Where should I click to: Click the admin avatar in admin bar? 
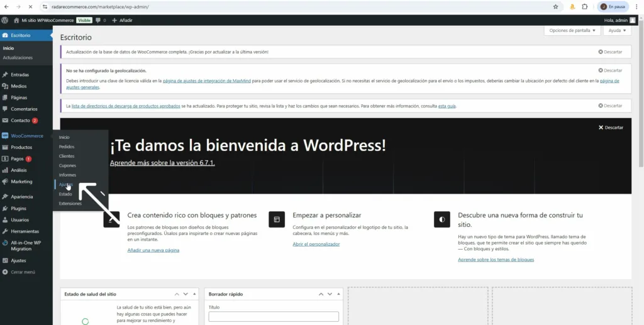point(633,20)
